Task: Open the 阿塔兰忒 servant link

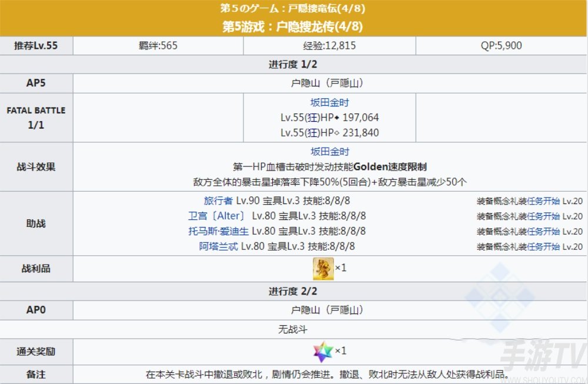Action: pos(218,246)
